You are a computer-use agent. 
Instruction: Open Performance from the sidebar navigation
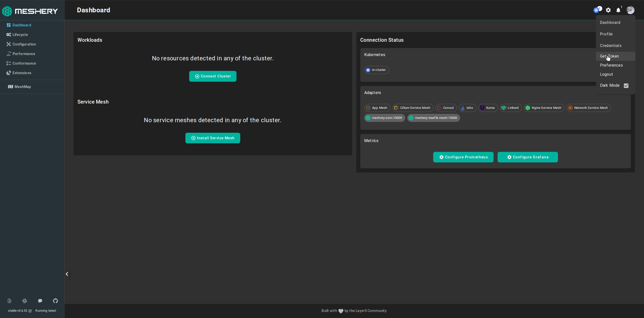tap(24, 54)
